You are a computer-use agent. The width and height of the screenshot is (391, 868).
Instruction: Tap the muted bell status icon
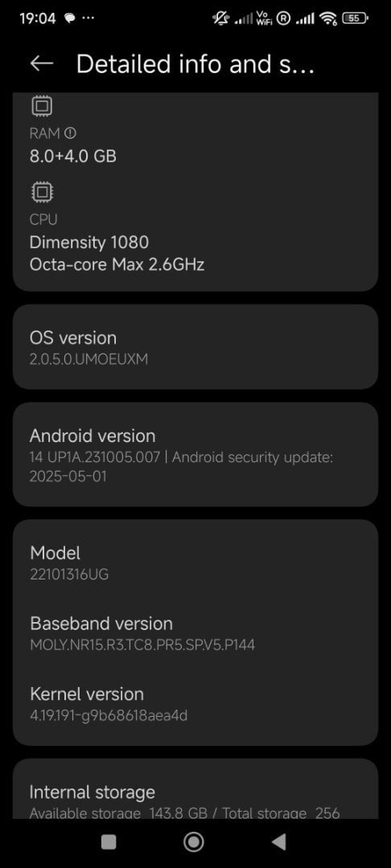[x=221, y=18]
